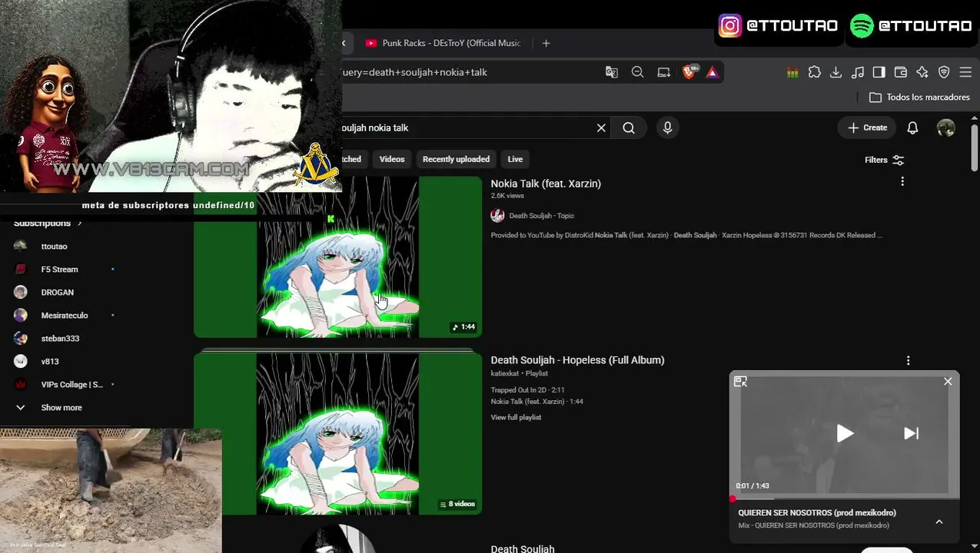Open the browser hamburger main menu
The image size is (980, 553).
pyautogui.click(x=965, y=72)
